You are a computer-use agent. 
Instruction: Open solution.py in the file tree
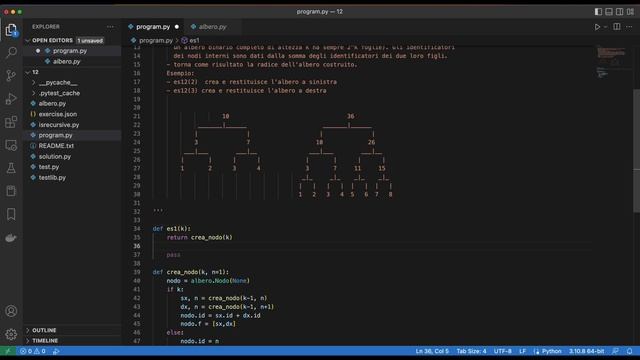[55, 156]
